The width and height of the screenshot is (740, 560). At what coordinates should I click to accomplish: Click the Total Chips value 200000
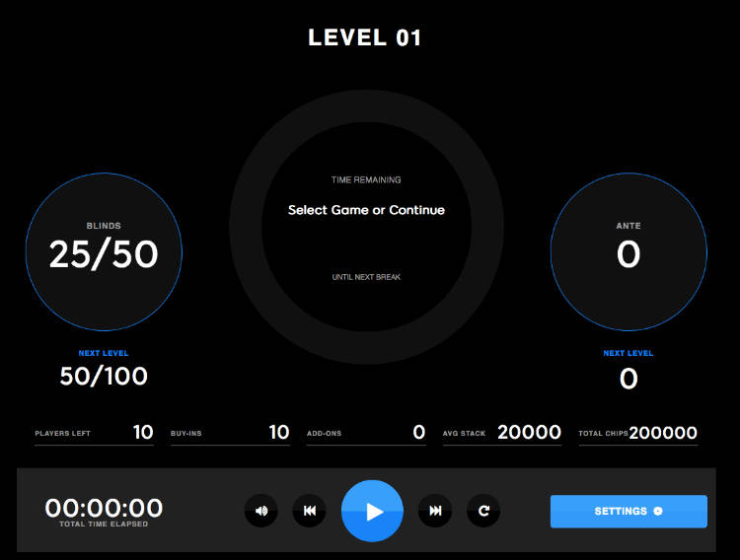[663, 433]
